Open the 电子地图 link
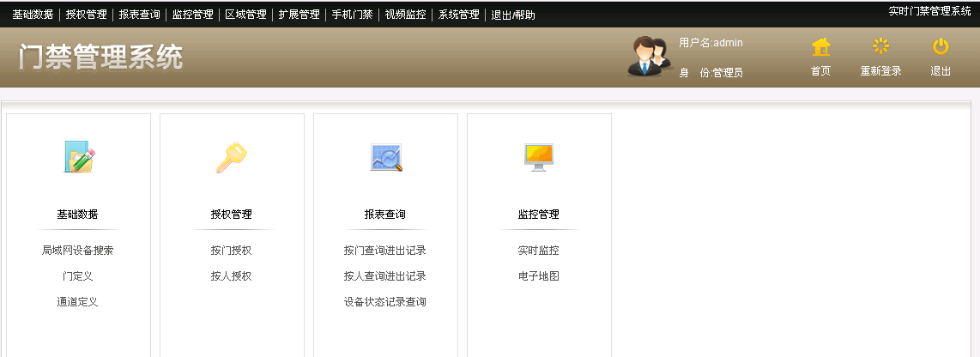 [x=538, y=276]
